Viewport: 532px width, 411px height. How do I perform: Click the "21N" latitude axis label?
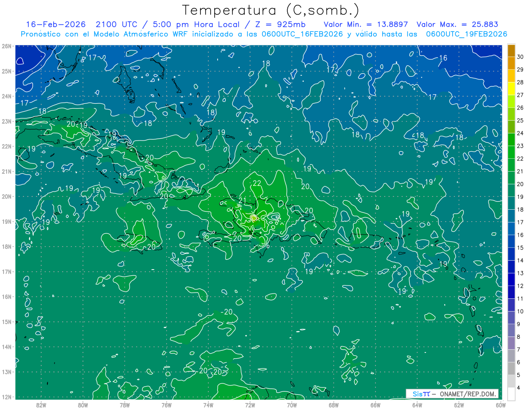[6, 172]
